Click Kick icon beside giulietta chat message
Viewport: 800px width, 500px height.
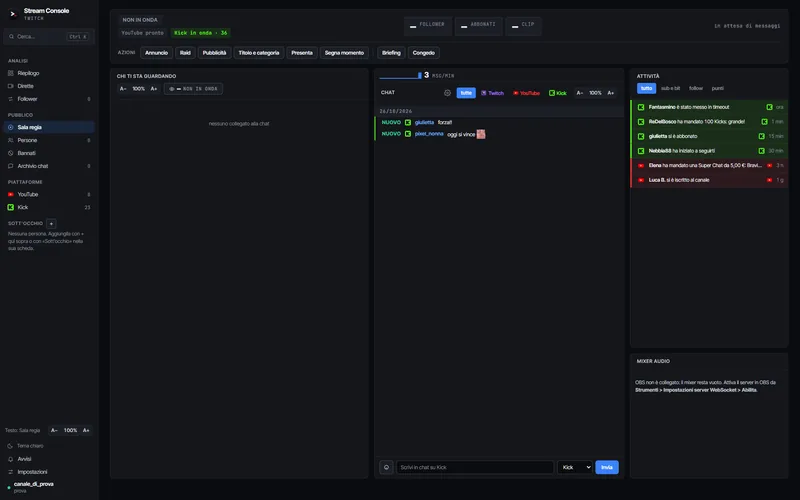(408, 122)
